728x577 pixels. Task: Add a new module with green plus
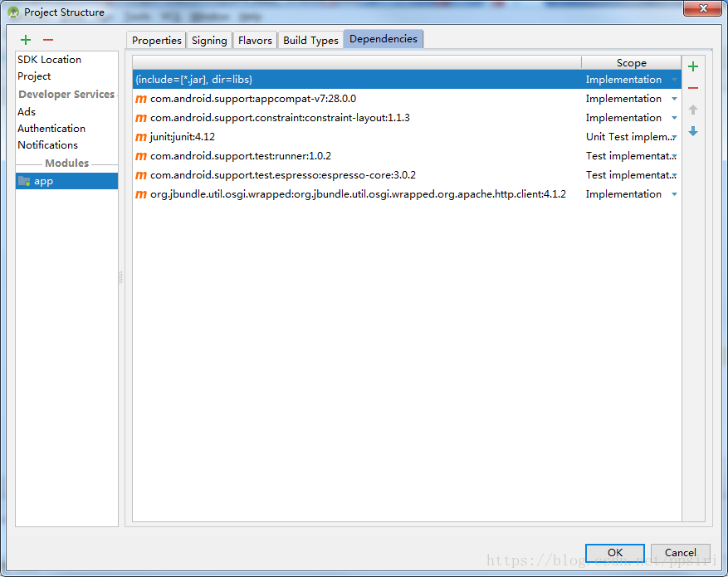[26, 40]
